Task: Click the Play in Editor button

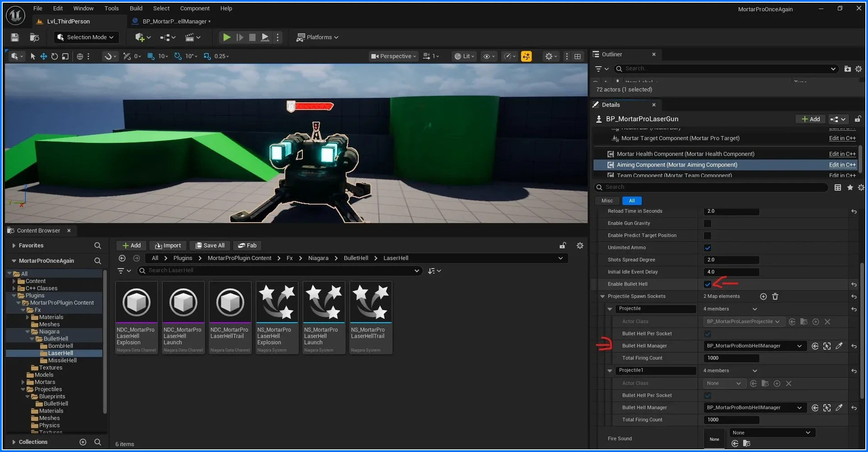Action: [x=227, y=37]
